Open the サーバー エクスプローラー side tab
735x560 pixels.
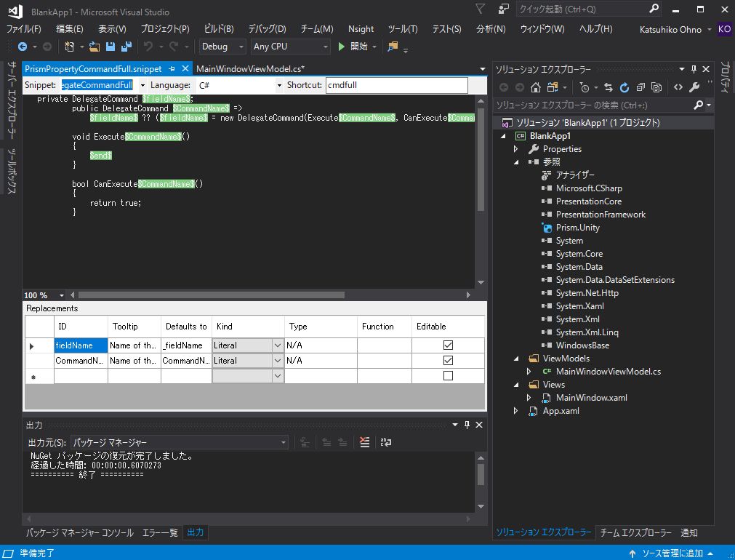(12, 100)
